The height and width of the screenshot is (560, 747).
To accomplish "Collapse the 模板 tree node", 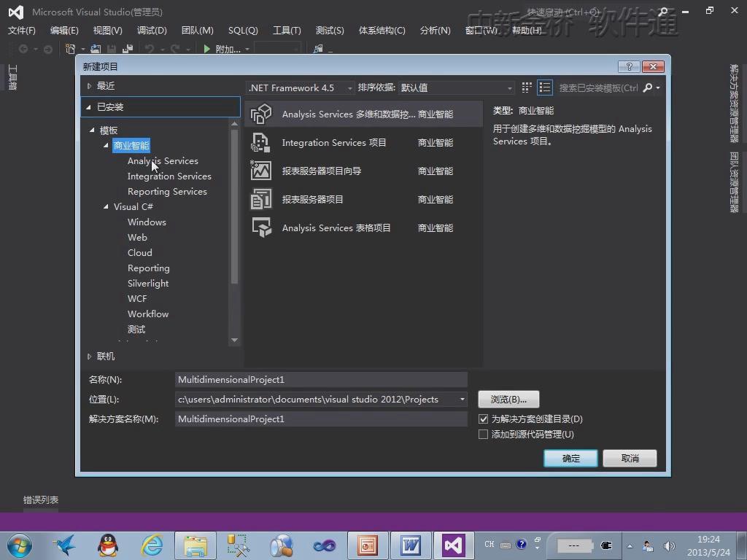I will point(92,130).
